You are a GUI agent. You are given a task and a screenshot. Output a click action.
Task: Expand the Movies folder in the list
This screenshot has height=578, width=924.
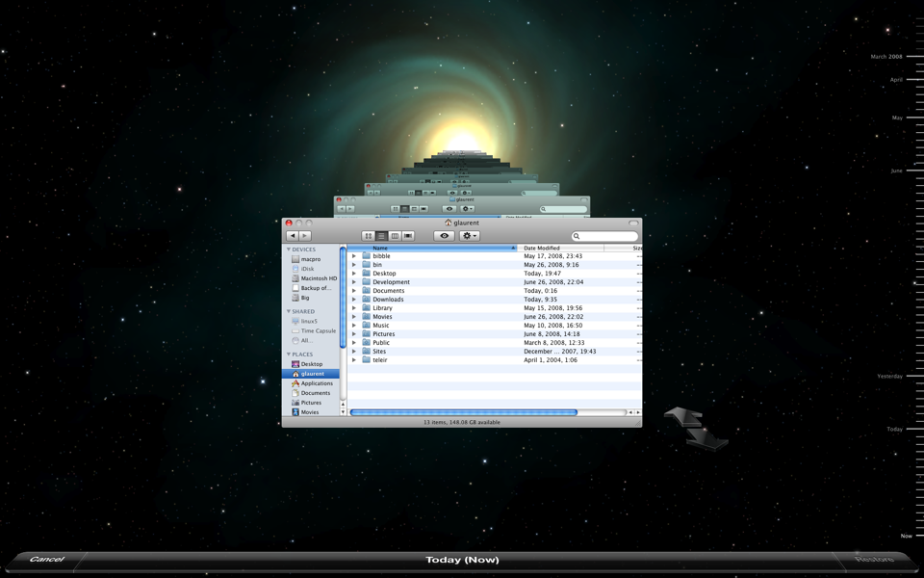click(353, 315)
